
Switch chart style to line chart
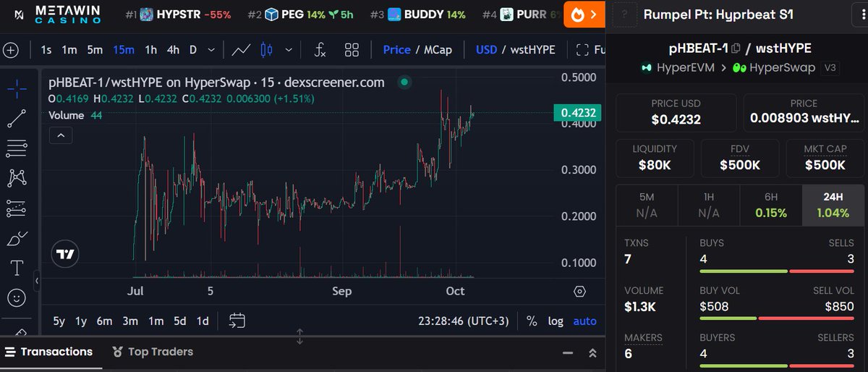(241, 50)
